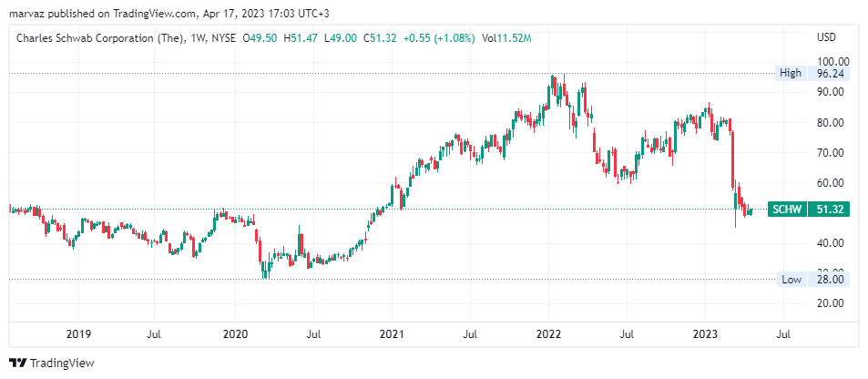Click the open value O49.50

tap(260, 38)
